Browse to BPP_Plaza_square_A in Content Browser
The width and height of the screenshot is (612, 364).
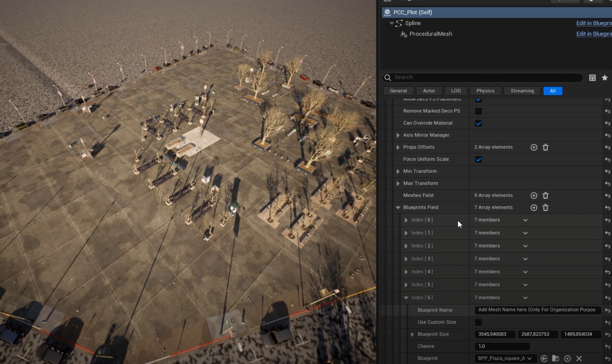555,359
